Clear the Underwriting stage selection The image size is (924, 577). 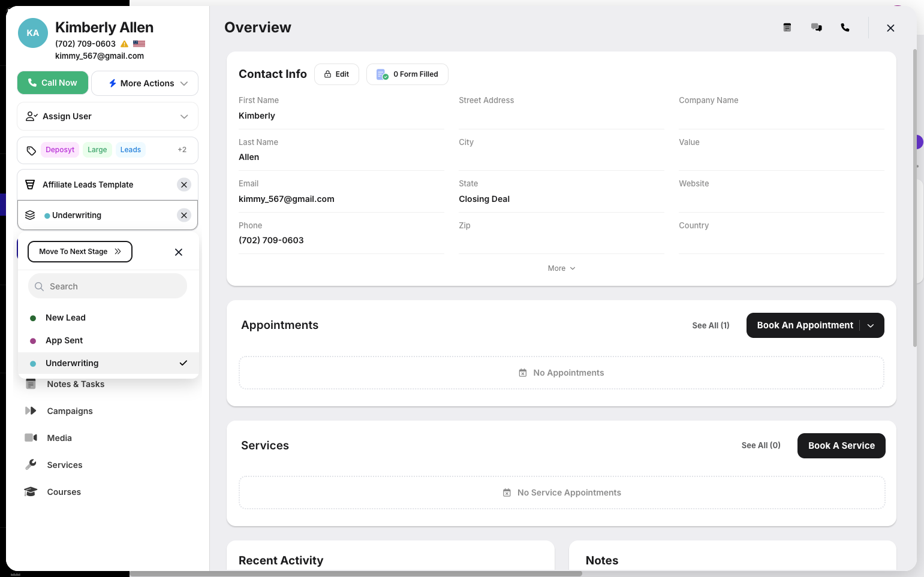pos(184,215)
